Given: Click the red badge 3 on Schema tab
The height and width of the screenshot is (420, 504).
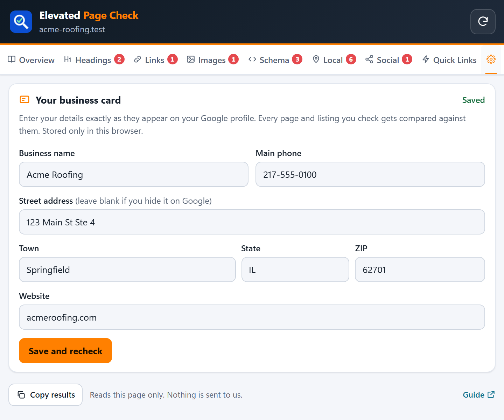Looking at the screenshot, I should click(297, 59).
